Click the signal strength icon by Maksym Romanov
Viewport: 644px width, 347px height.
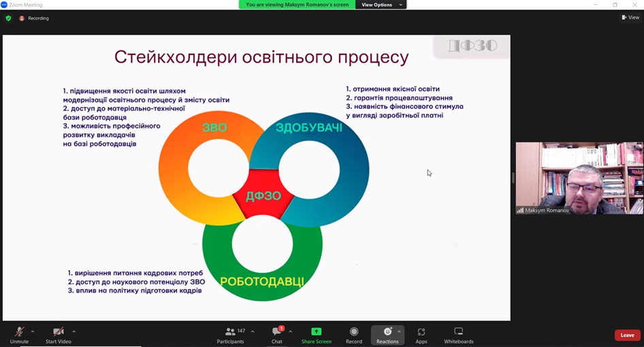[x=520, y=210]
